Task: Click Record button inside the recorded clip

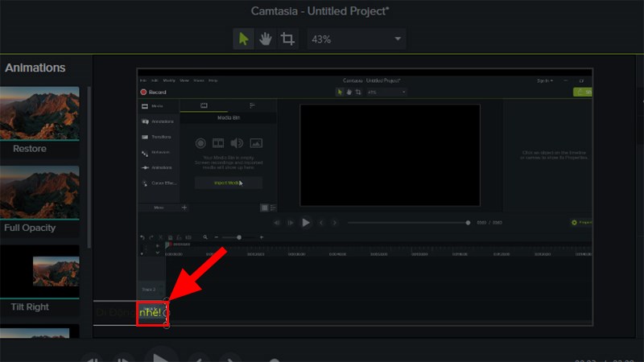Action: click(x=154, y=92)
